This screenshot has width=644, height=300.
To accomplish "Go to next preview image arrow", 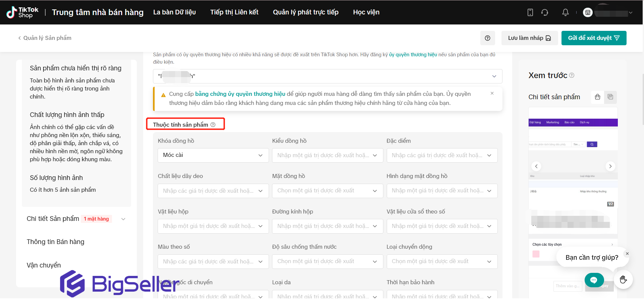I will click(610, 166).
